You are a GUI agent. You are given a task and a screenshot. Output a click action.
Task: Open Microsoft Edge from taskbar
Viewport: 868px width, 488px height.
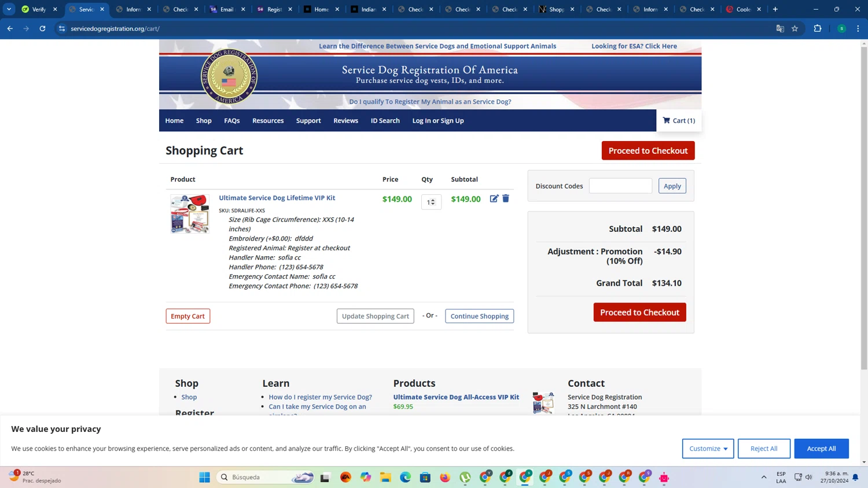pos(405,477)
